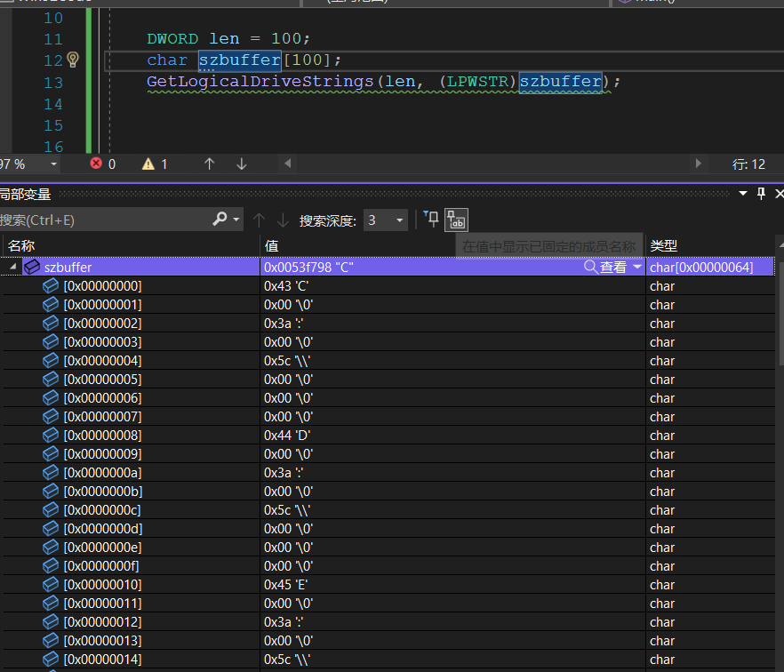Click the pinned-properties filter icon in Locals toolbar

point(431,220)
